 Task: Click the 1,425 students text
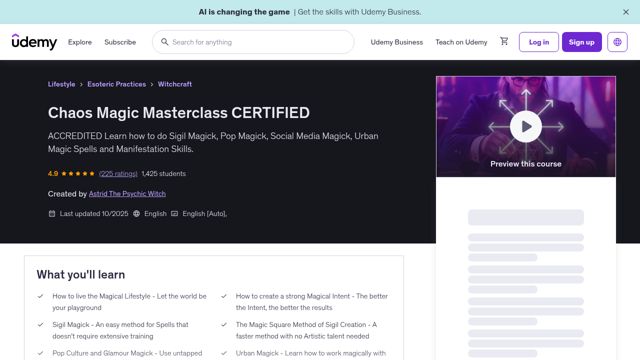pyautogui.click(x=164, y=173)
